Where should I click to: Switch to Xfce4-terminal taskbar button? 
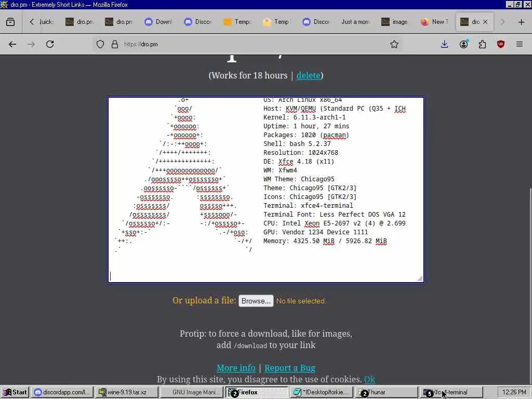coord(451,392)
